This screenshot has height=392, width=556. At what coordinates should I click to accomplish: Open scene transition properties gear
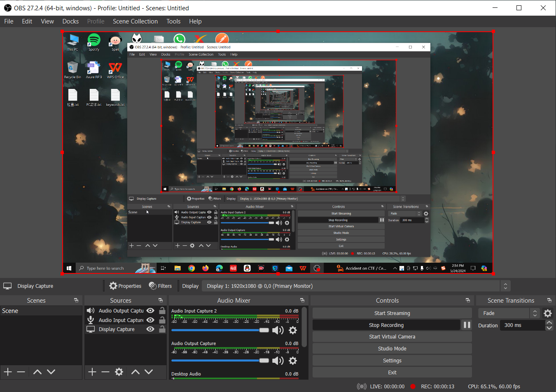(x=548, y=313)
